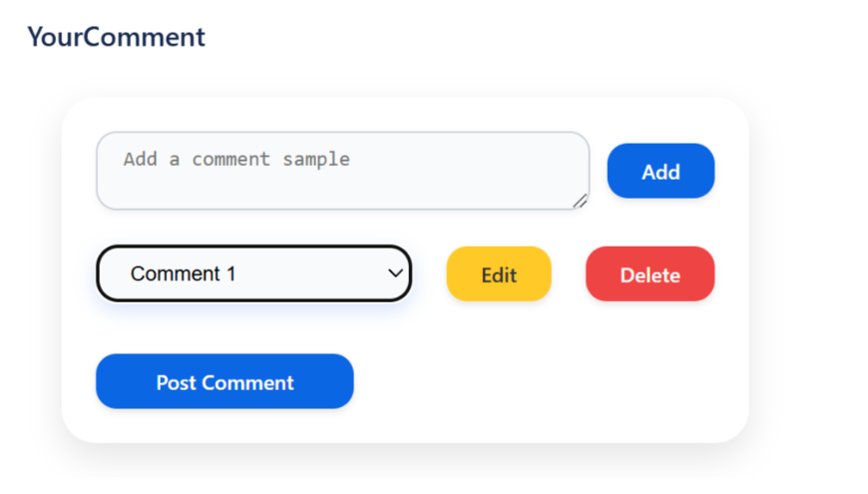
Task: Click the YourComment brand heading
Action: pyautogui.click(x=116, y=37)
